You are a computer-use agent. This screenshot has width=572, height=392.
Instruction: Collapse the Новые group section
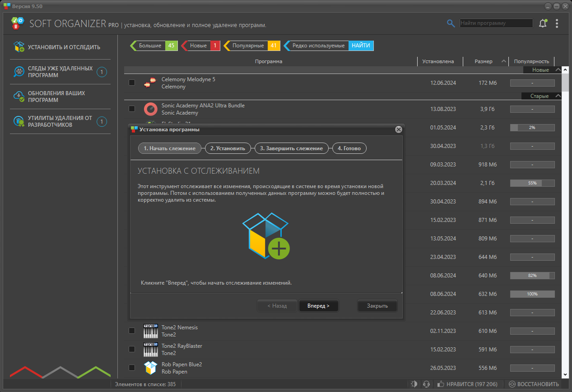pos(558,70)
